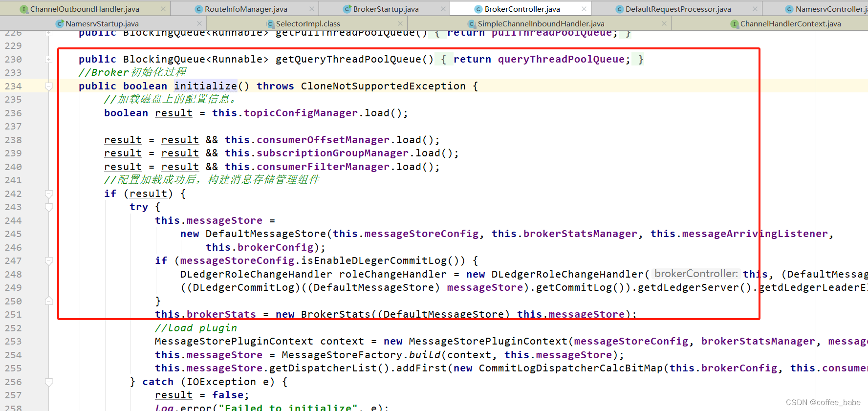Switch to DefaultRequestProcessor.java tab

click(678, 9)
